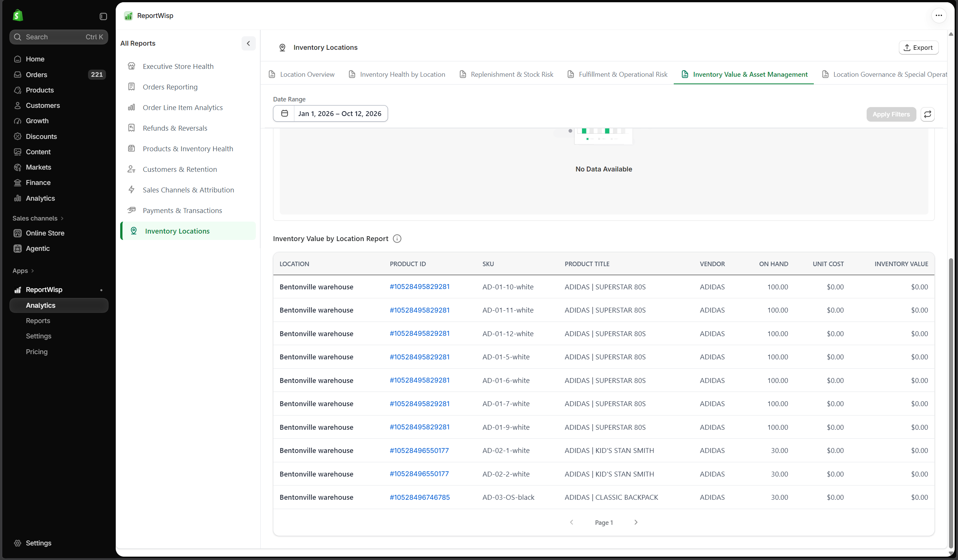The height and width of the screenshot is (560, 958).
Task: Click the Export button
Action: tap(918, 48)
